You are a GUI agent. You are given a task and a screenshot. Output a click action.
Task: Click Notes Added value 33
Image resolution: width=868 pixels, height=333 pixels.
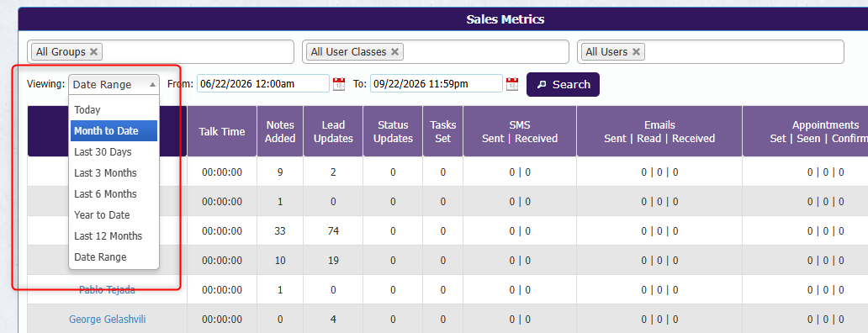click(280, 230)
